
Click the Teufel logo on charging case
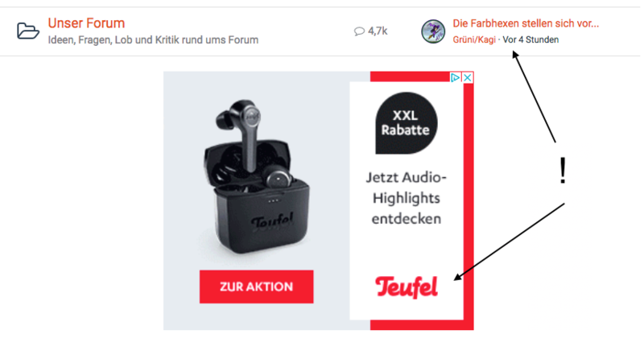[272, 222]
